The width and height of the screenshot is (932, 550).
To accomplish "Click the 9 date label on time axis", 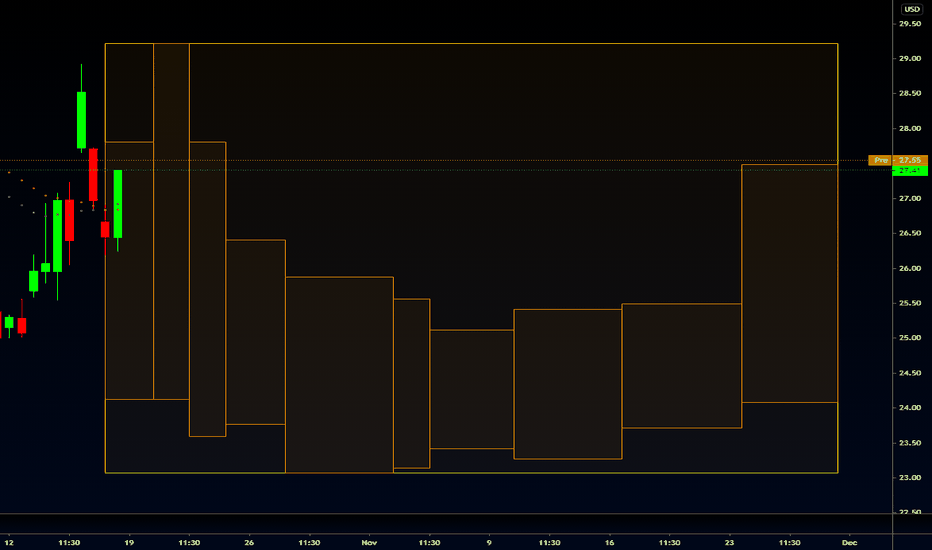I will click(x=489, y=542).
